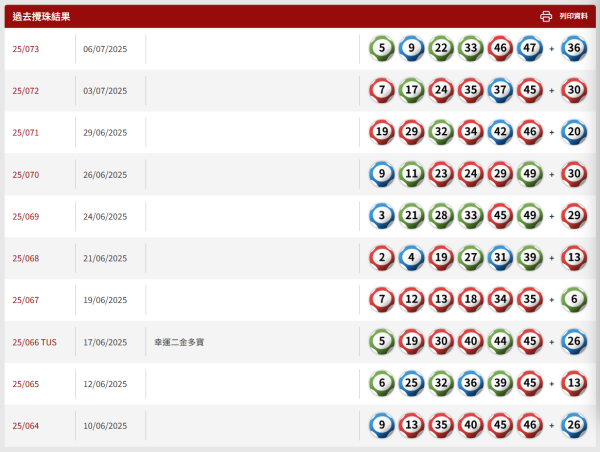Click blue ball 47 in draw 25/073
The width and height of the screenshot is (600, 452).
530,48
